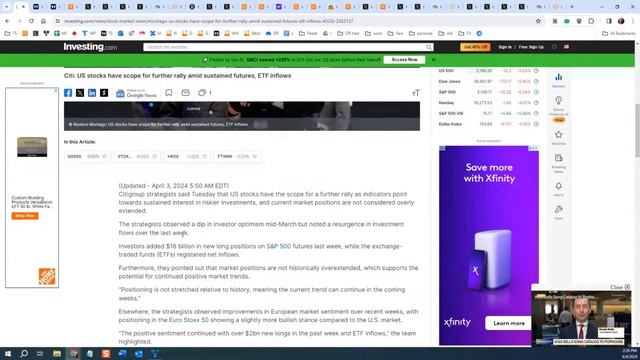This screenshot has width=640, height=360.
Task: Reload the page
Action: pyautogui.click(x=31, y=21)
